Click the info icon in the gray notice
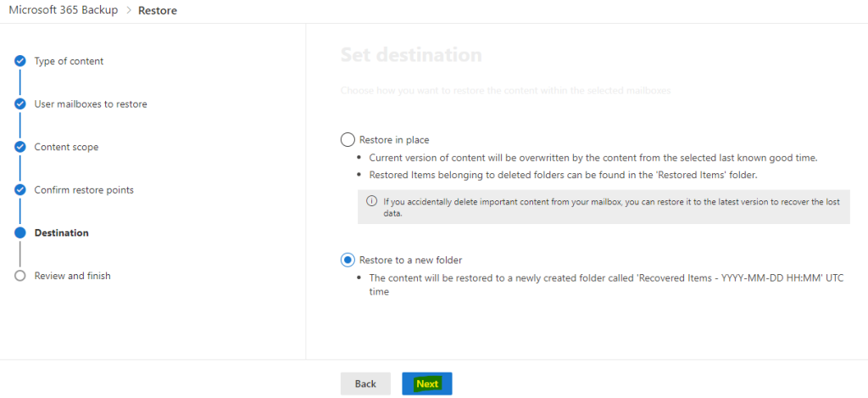 [372, 200]
